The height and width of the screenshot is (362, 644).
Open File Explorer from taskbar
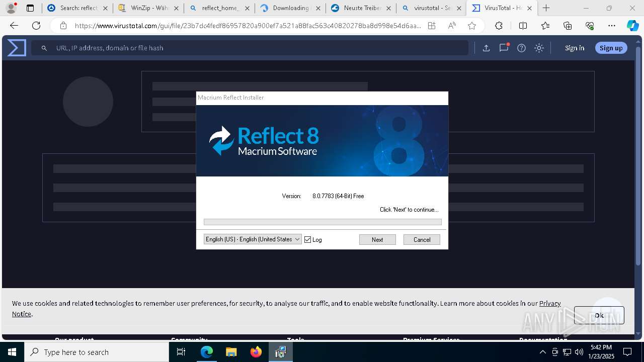(231, 352)
